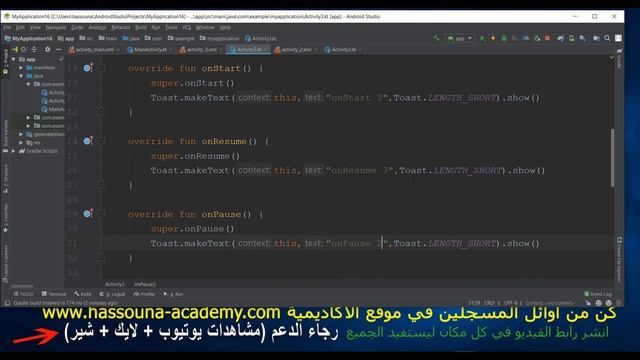Click attach debugger to process icon
Viewport: 640px width, 360px height.
[537, 38]
